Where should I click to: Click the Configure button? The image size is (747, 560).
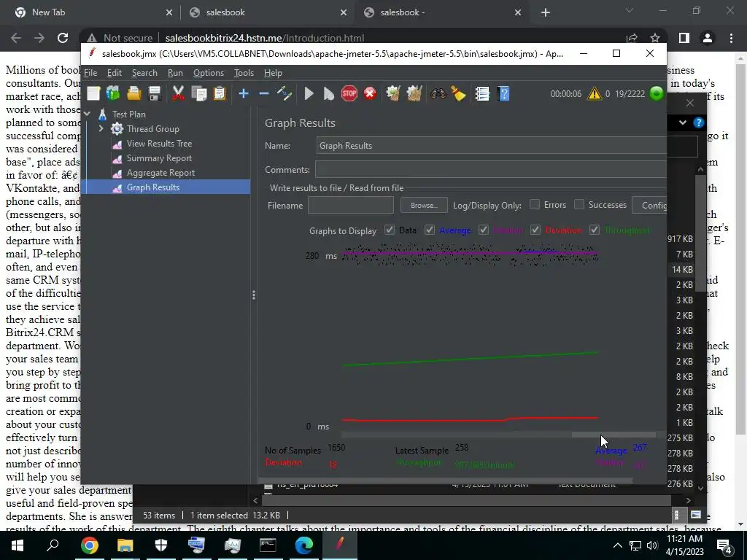pos(649,205)
